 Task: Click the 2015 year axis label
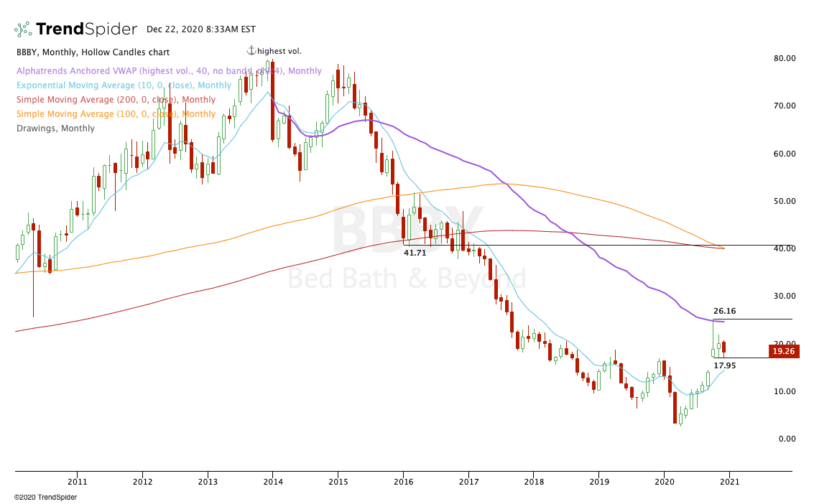(x=338, y=482)
